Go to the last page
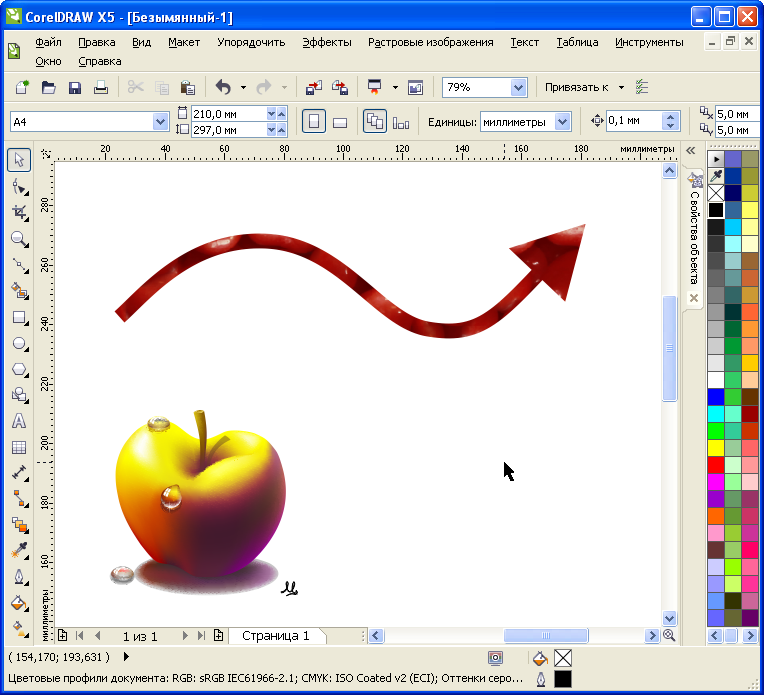The image size is (764, 695). click(201, 636)
